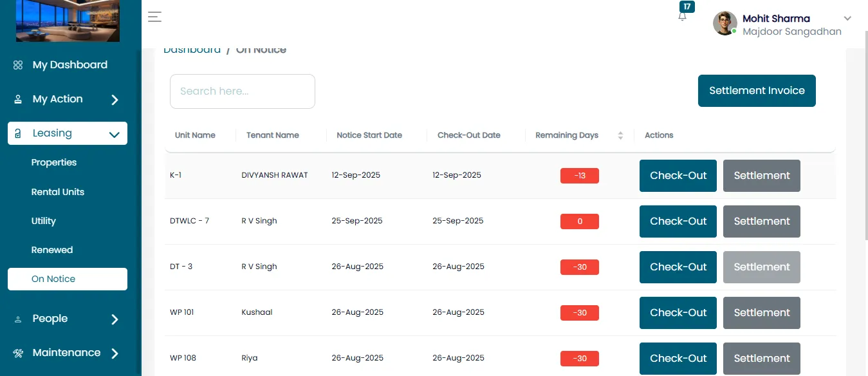Check out unit WP 101
The height and width of the screenshot is (376, 868).
coord(678,313)
